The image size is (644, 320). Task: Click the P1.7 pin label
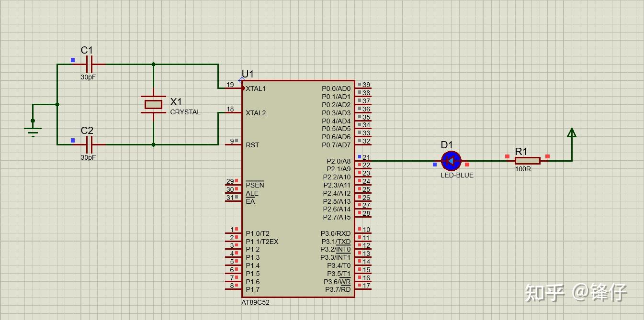[252, 289]
